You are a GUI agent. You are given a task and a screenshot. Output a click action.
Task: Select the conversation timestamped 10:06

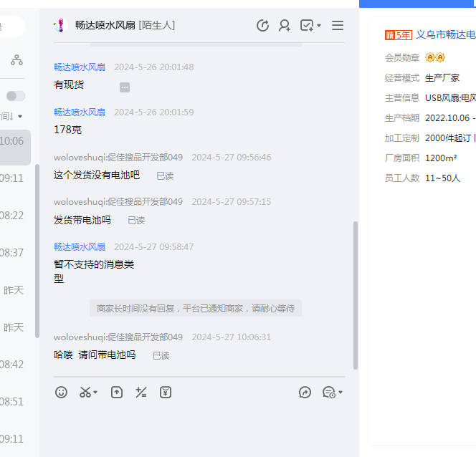point(14,141)
